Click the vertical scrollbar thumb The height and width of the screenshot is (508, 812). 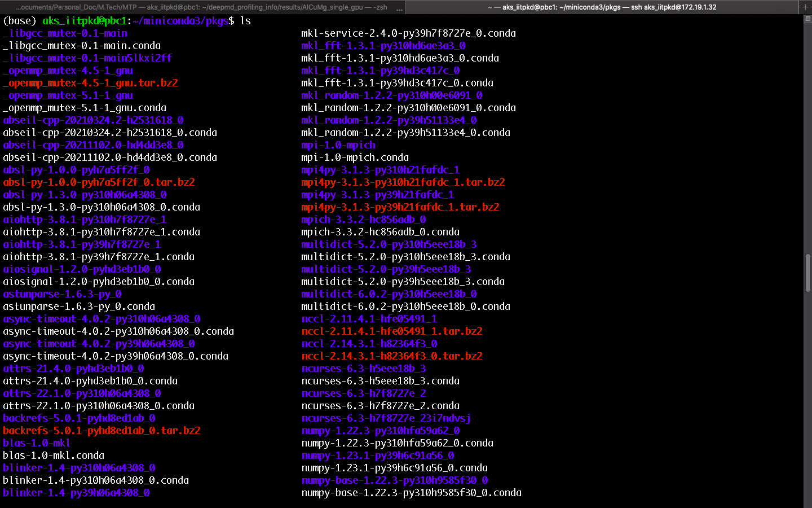coord(807,273)
